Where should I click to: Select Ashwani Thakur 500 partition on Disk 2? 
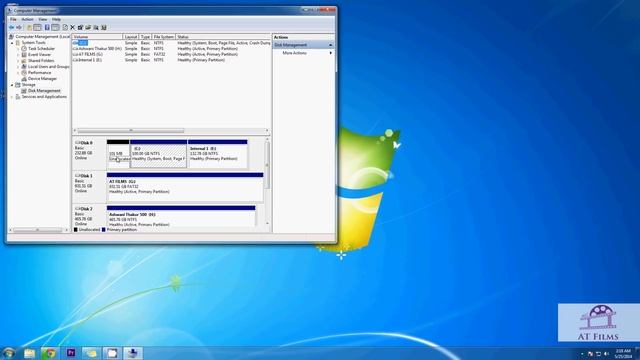(x=181, y=216)
